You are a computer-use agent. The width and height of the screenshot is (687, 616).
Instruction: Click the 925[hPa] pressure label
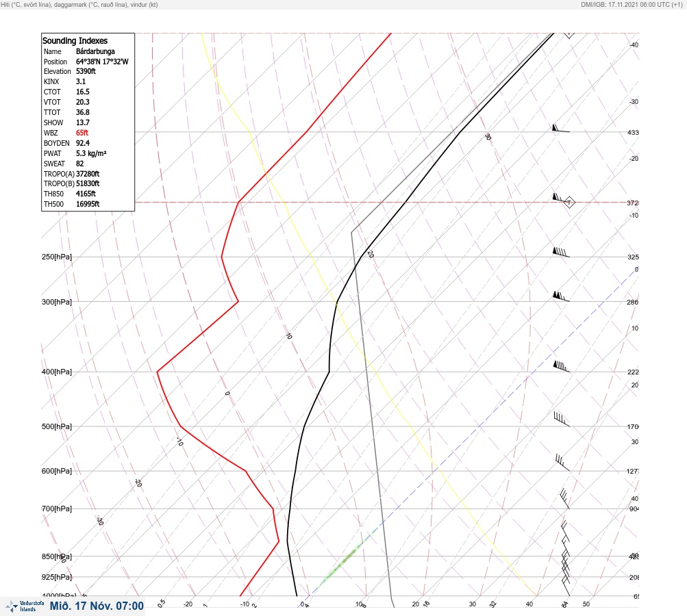click(x=57, y=577)
